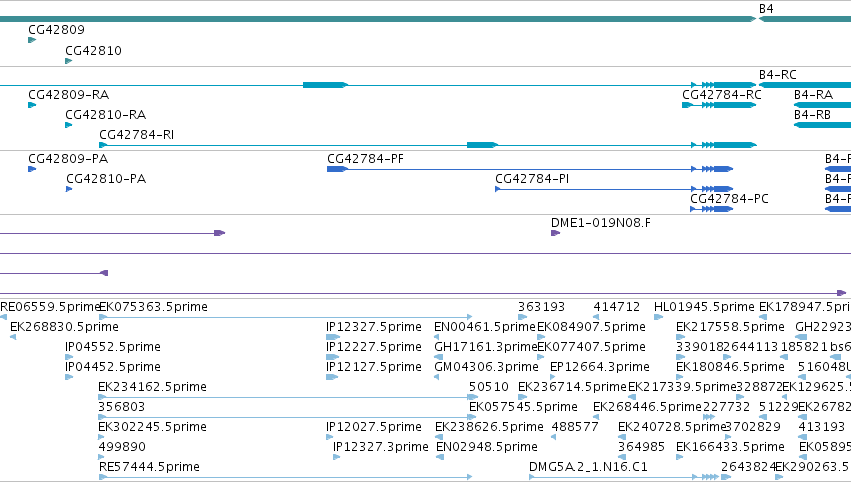This screenshot has width=851, height=482.
Task: Click the IP12327.3prime EST label
Action: (x=380, y=447)
